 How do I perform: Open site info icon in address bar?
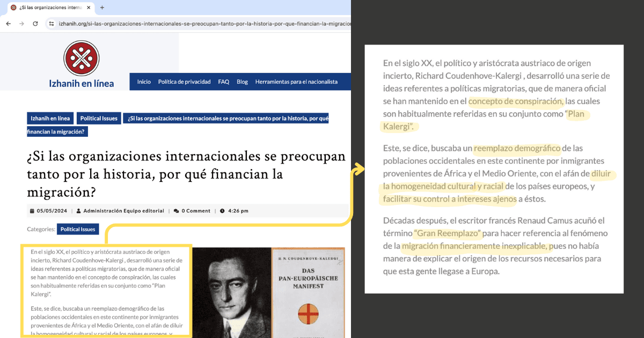[51, 24]
